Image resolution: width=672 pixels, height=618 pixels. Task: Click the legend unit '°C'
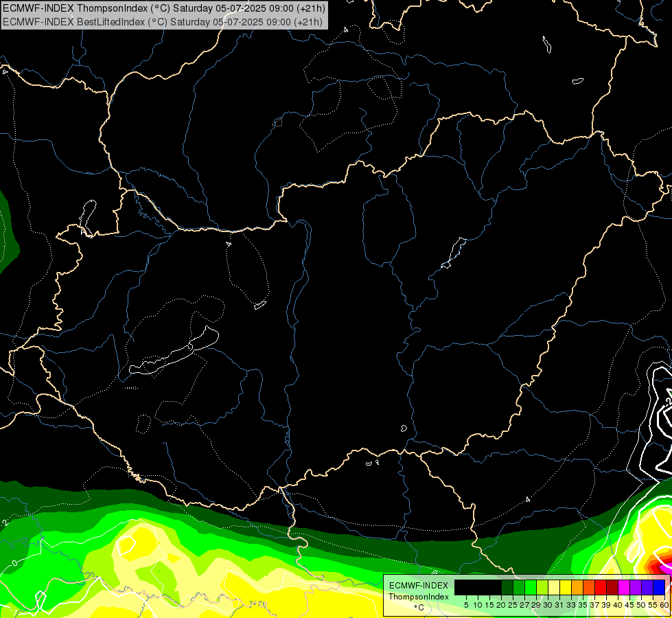point(419,608)
